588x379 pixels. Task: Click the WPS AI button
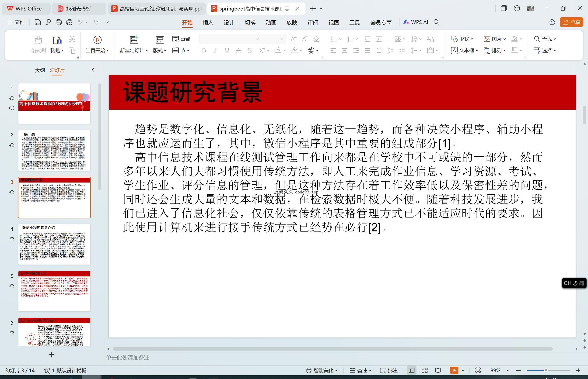click(416, 22)
